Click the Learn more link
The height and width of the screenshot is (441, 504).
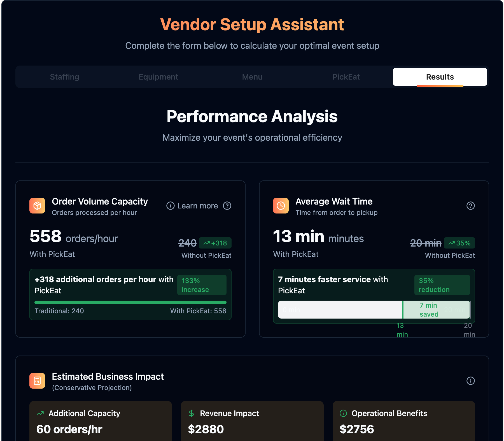(197, 206)
